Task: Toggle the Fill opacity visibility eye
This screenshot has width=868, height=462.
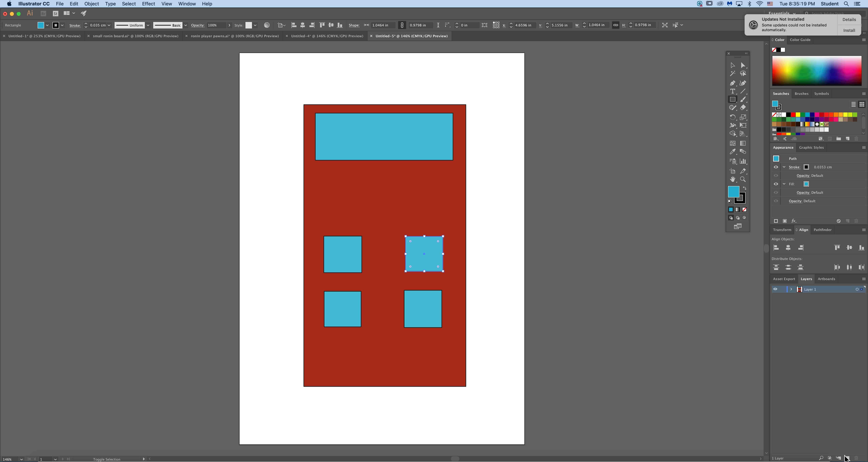Action: (x=776, y=193)
